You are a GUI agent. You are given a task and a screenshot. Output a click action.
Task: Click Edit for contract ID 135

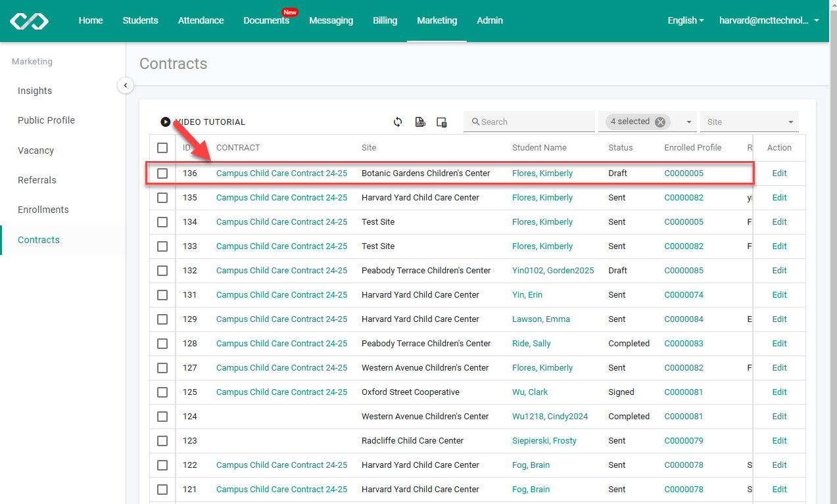(x=779, y=198)
